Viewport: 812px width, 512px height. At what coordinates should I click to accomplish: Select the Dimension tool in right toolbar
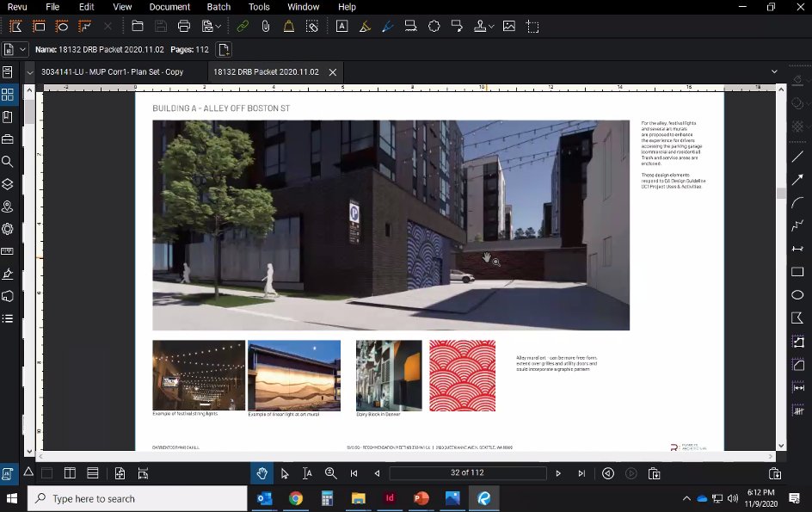point(797,249)
